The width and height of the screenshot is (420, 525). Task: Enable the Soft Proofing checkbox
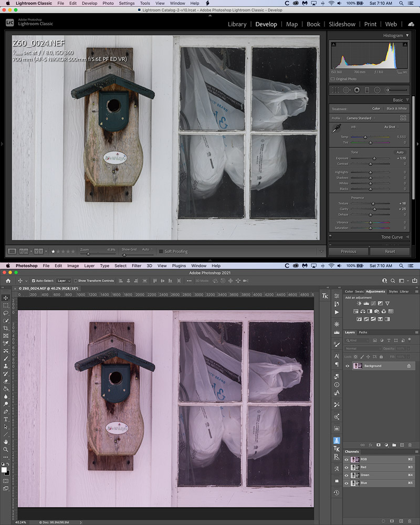point(161,251)
